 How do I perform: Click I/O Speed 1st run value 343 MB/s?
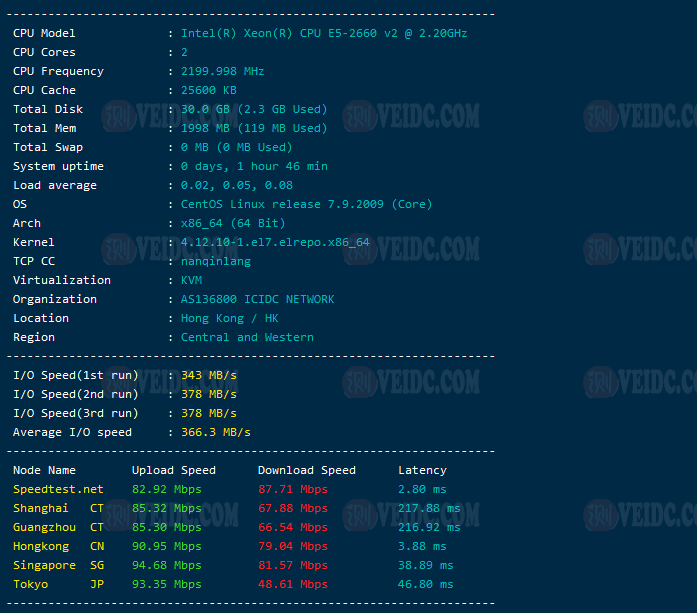tap(208, 376)
